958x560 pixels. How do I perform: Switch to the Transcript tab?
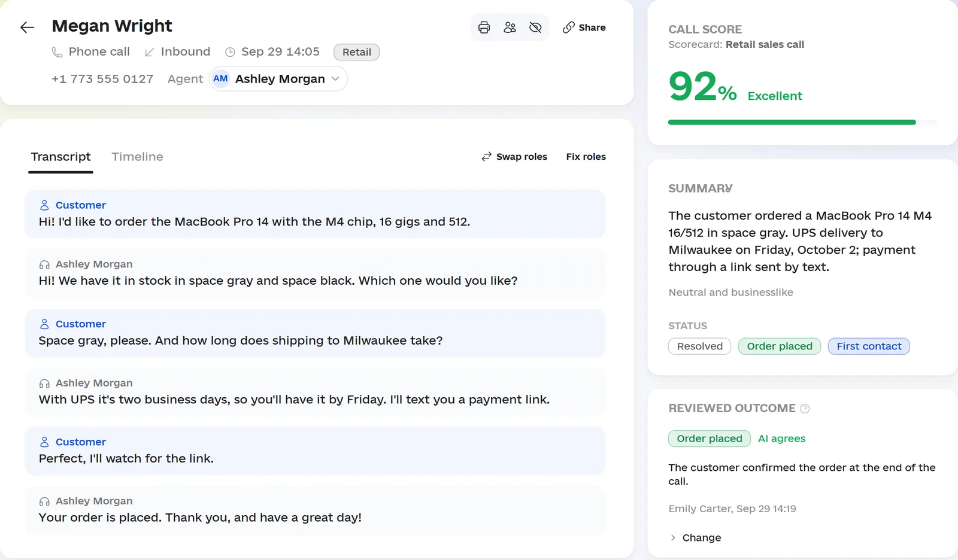(60, 157)
